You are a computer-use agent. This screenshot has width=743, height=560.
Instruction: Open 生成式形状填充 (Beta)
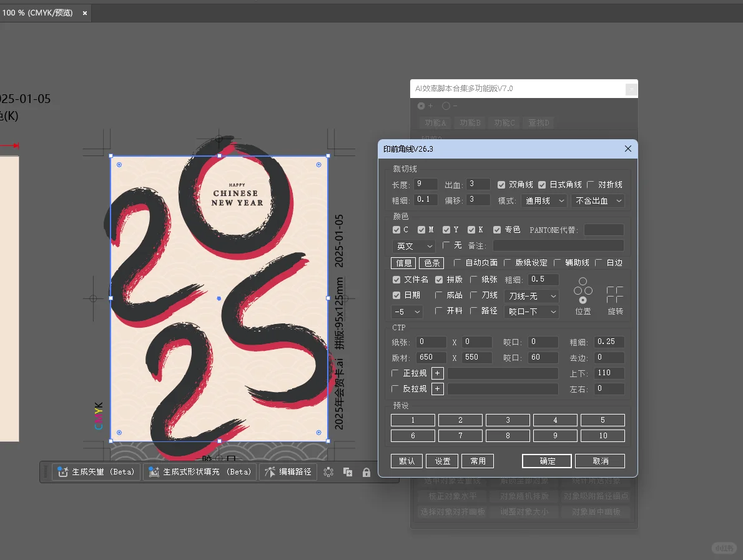pos(199,472)
